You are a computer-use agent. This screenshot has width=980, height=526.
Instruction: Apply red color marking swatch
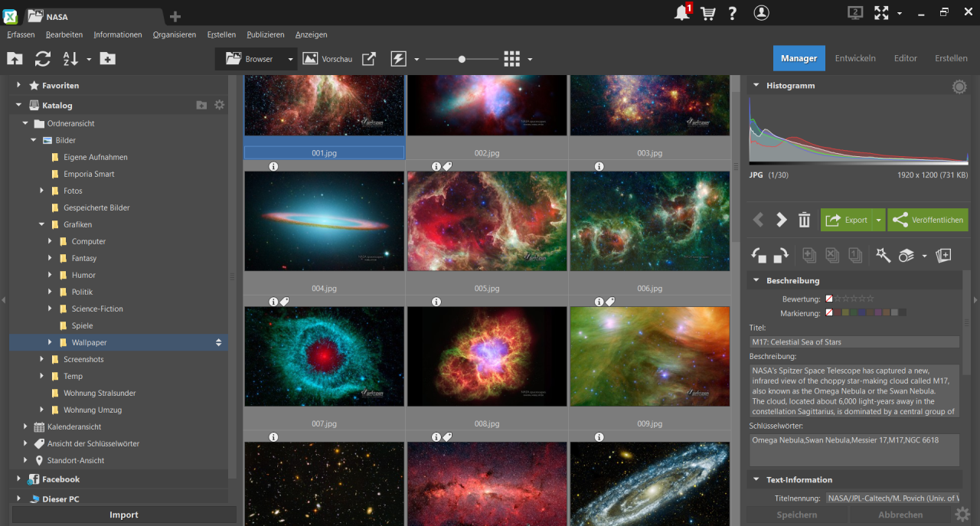838,312
